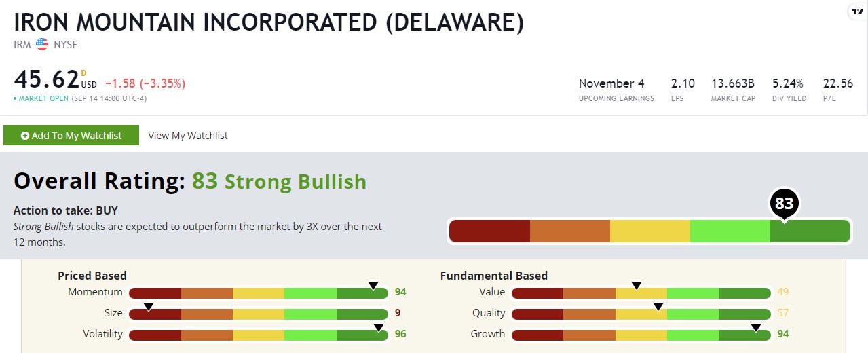Click the 5.24% dividend yield value
This screenshot has height=353, width=868.
pyautogui.click(x=788, y=83)
